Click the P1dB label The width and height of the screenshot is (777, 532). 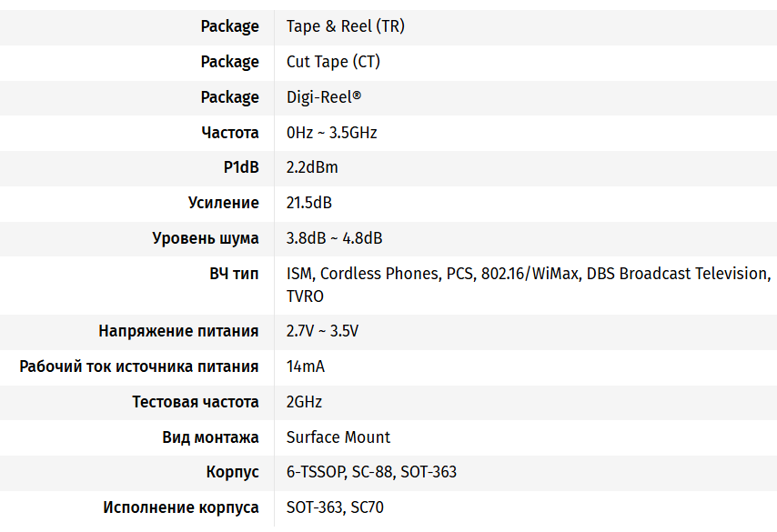[241, 168]
